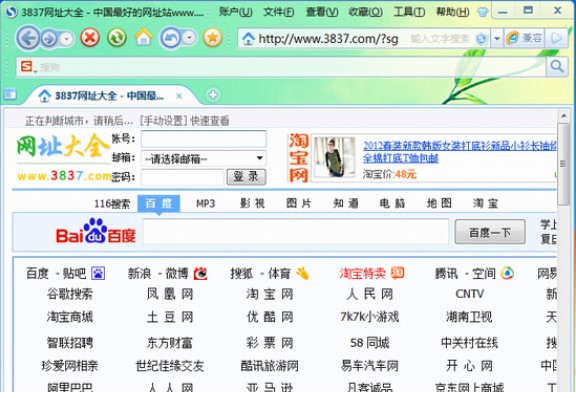The image size is (576, 398).
Task: Click the Baidu paw icon beside 贴吧
Action: click(x=98, y=273)
